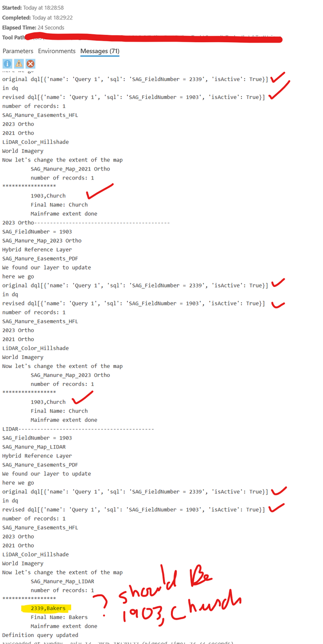Open the Environments tab
This screenshot has width=323, height=644.
[x=57, y=51]
